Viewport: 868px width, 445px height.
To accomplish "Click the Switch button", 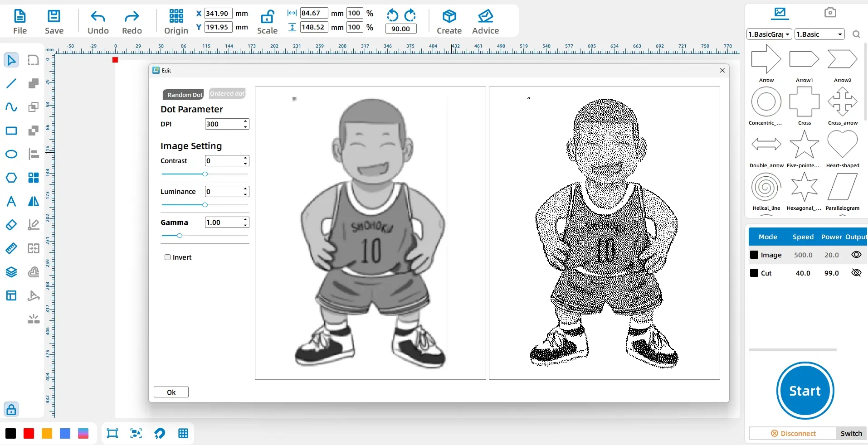I will coord(851,434).
